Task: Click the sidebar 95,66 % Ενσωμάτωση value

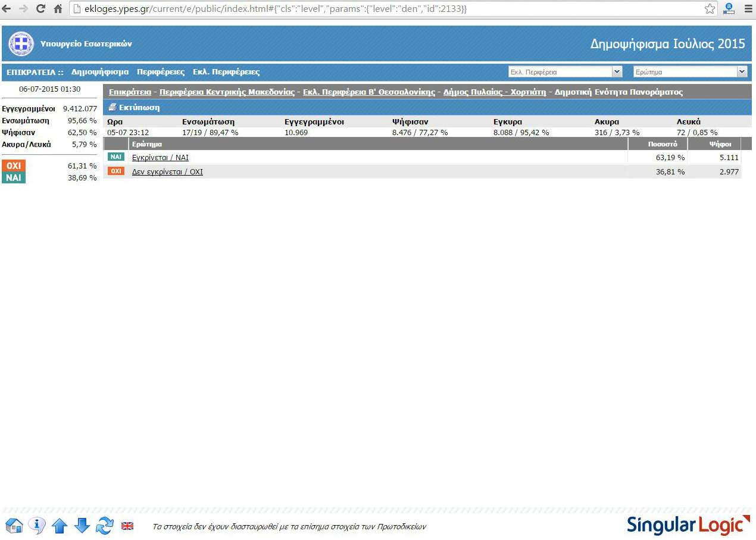Action: 82,121
